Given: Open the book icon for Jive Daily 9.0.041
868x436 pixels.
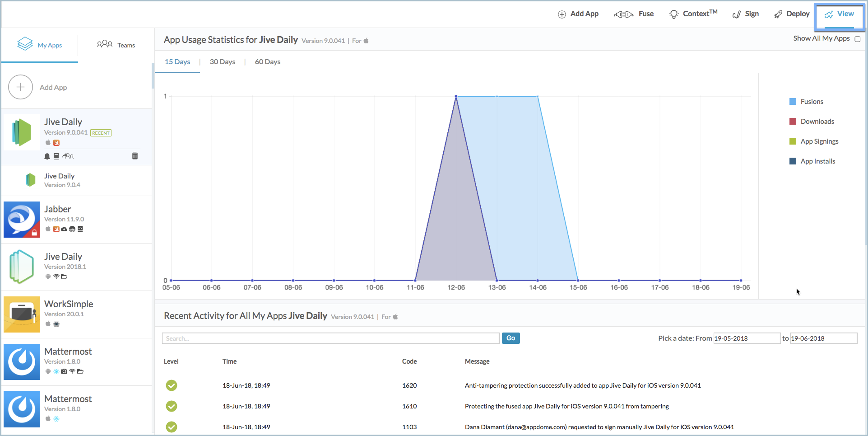Looking at the screenshot, I should 56,156.
